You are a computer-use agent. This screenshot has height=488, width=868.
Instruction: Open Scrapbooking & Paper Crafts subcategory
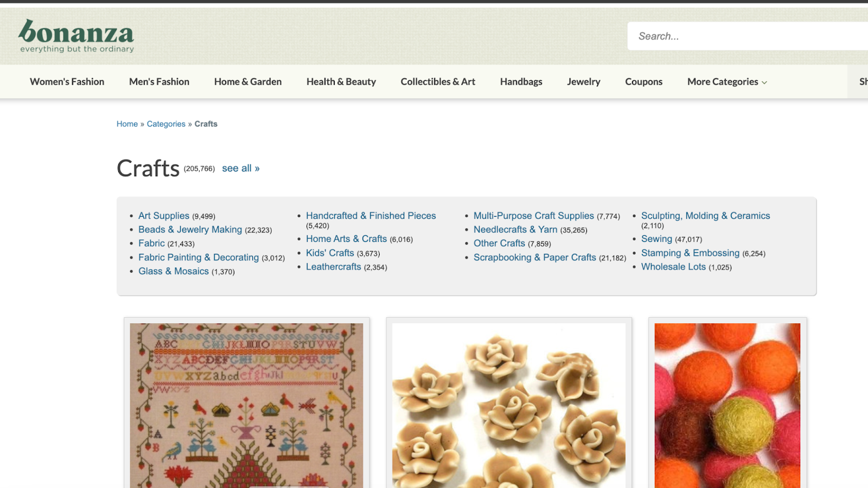click(535, 258)
